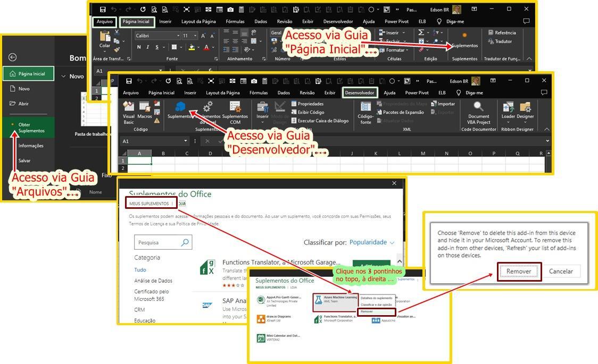Open Visual Basic from the Desenvolvedor ribbon
This screenshot has height=364, width=598.
[129, 106]
